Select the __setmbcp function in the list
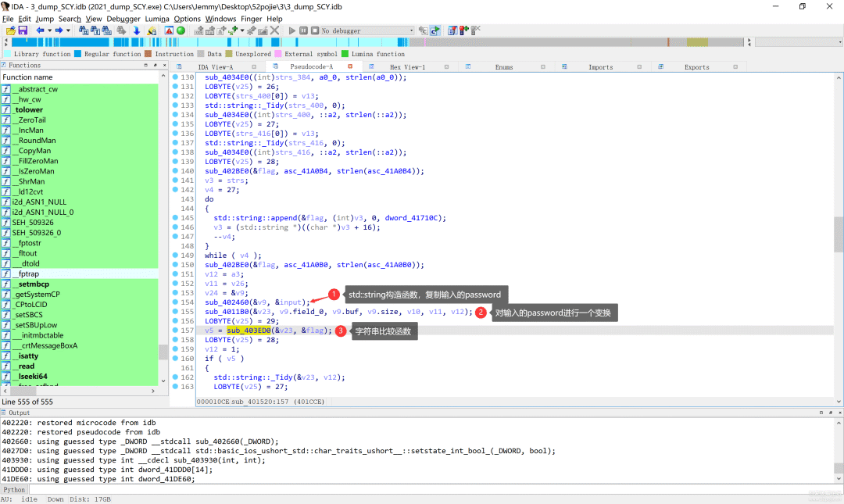Screen dimensions: 844x504 pyautogui.click(x=31, y=284)
